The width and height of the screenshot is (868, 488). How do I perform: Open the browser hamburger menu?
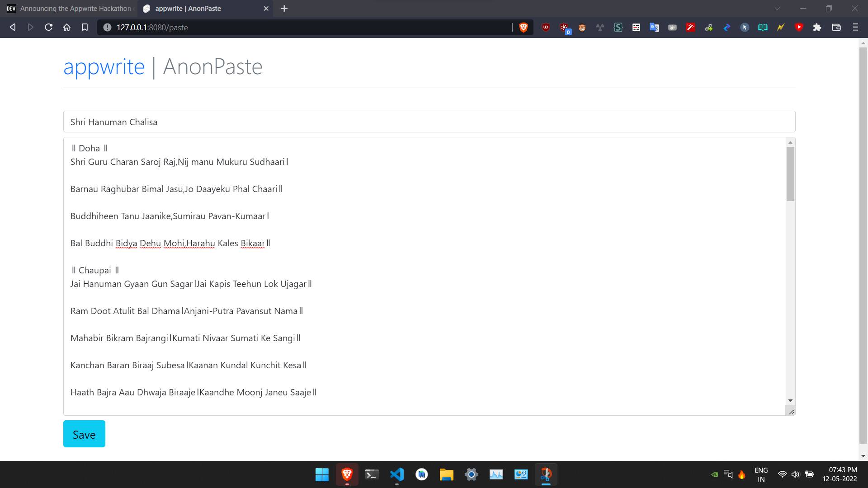(x=856, y=27)
